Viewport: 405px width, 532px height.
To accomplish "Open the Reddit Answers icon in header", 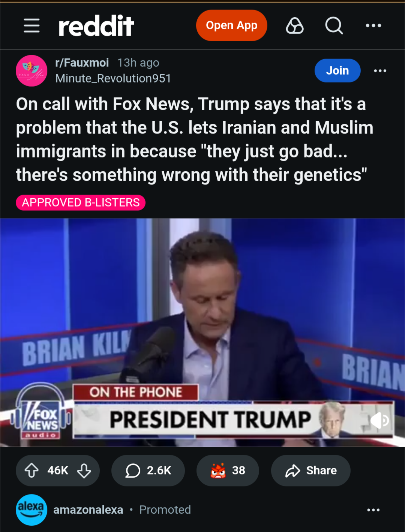I will [x=295, y=25].
